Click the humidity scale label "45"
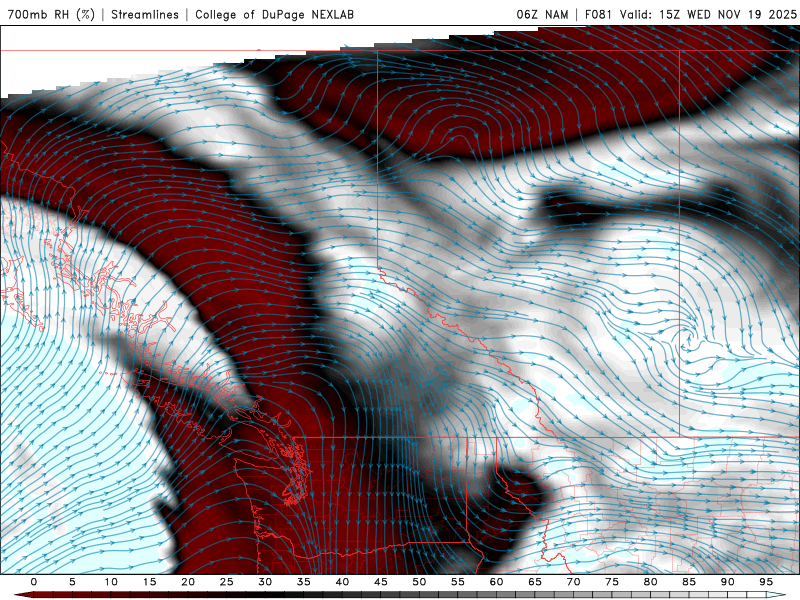 (x=381, y=582)
